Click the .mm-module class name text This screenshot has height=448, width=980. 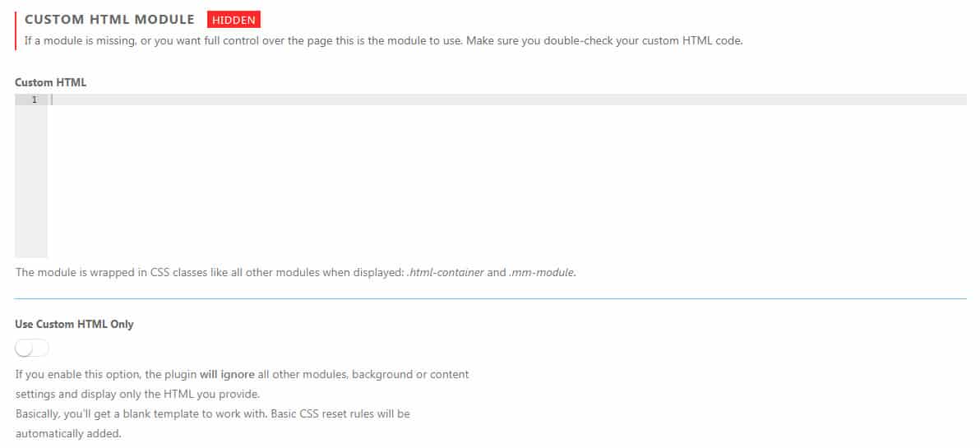pyautogui.click(x=541, y=273)
